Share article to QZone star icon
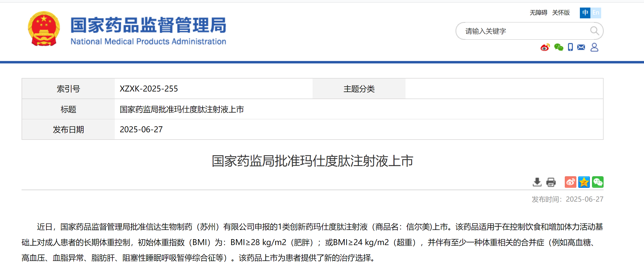Viewport: 644px width, 278px height. (584, 182)
